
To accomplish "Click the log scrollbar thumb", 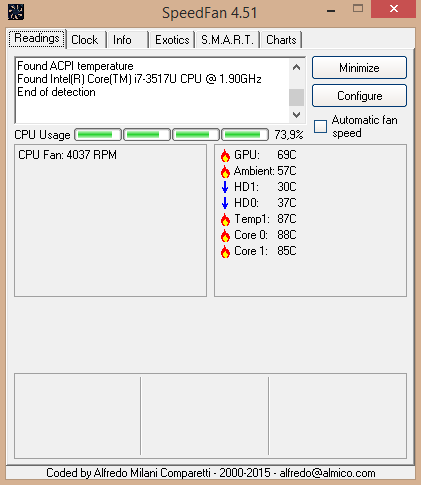I will (296, 97).
